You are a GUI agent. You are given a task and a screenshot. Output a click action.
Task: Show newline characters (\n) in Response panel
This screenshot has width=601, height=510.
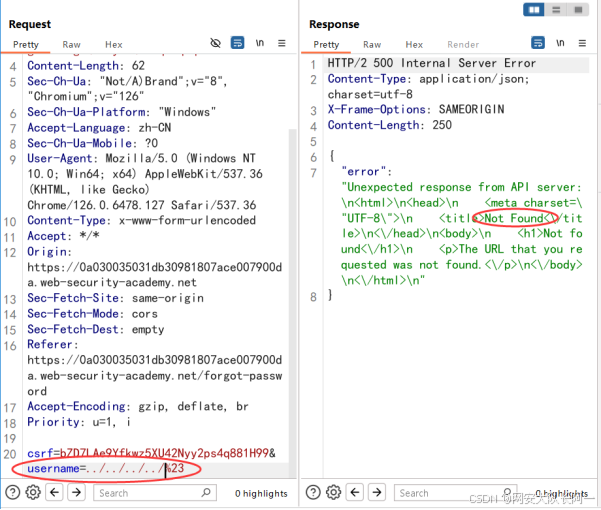click(x=560, y=44)
